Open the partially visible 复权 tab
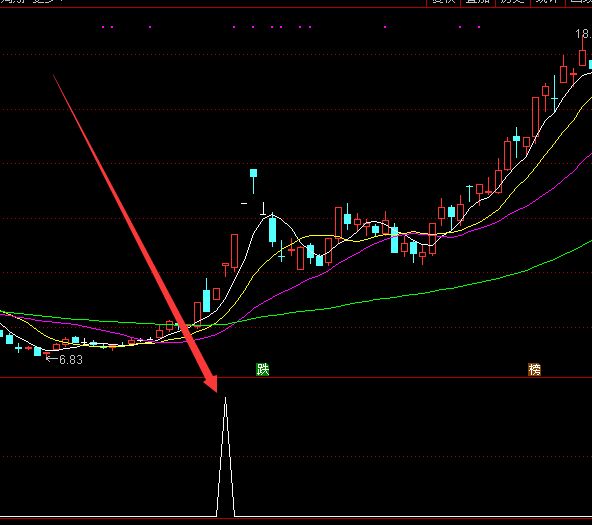This screenshot has height=525, width=592. coord(443,2)
